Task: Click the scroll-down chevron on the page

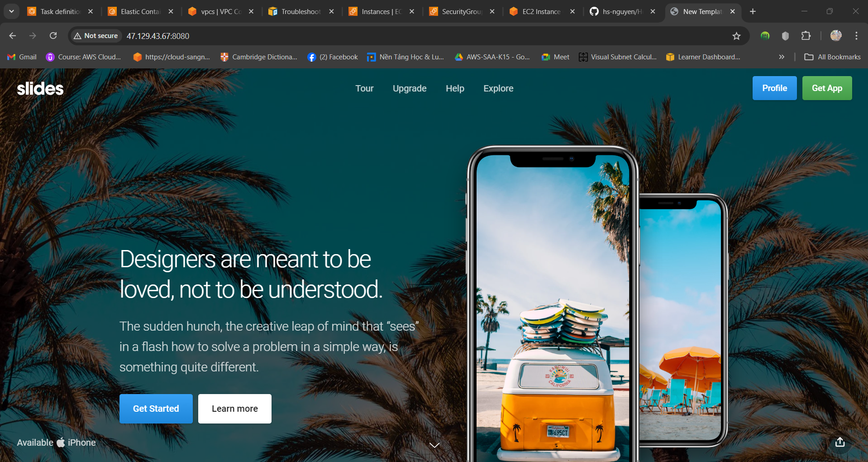Action: (x=434, y=445)
